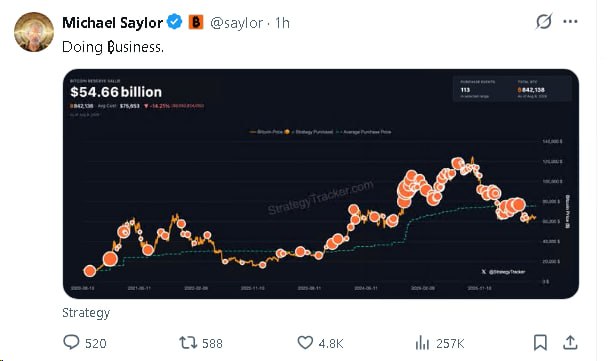Click the share upload arrow icon
This screenshot has height=361, width=613.
[x=570, y=342]
